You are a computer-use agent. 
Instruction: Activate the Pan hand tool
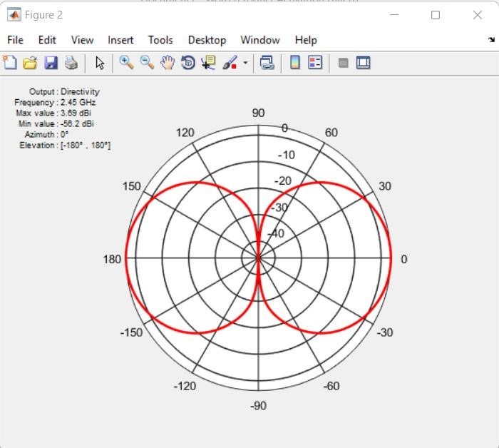pos(168,63)
